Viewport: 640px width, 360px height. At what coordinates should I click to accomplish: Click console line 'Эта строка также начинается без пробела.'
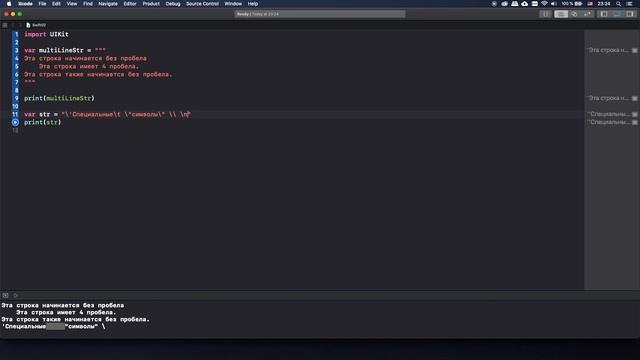coord(76,319)
